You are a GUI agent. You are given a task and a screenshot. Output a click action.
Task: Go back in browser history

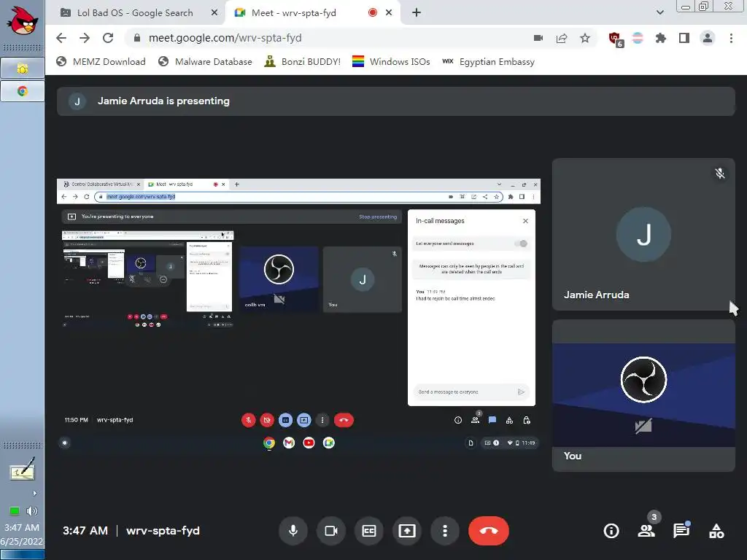point(61,38)
